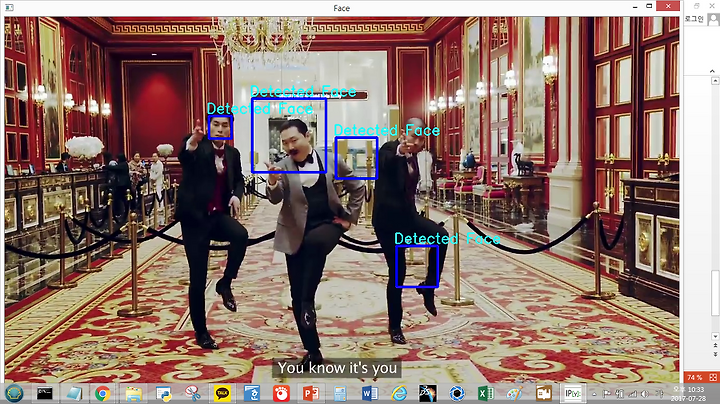Screen dimensions: 720x404
Task: Open Action Center flag tray icon
Action: pos(607,393)
